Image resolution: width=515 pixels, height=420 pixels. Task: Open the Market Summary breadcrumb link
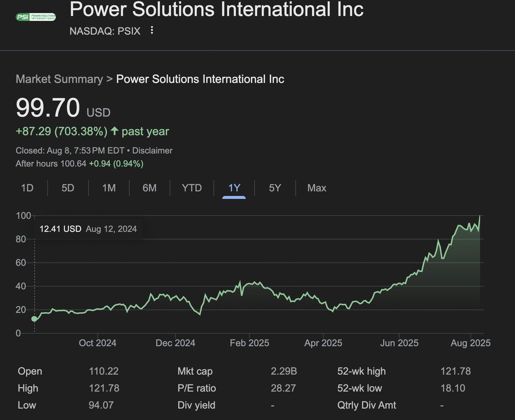(x=59, y=79)
